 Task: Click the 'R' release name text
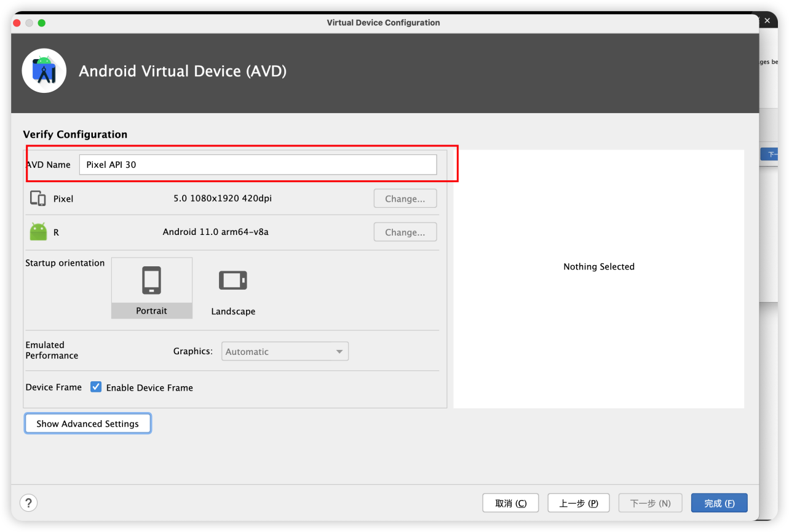pyautogui.click(x=57, y=232)
